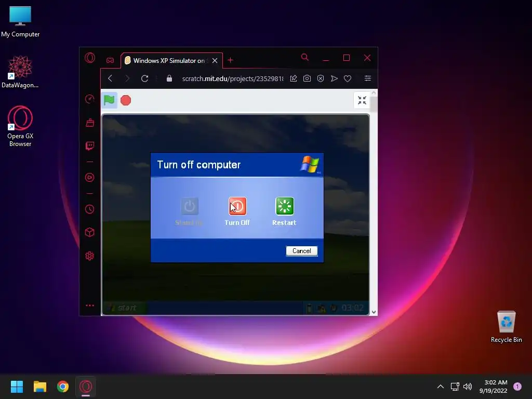
Task: Take a snapshot with camera icon
Action: (307, 78)
